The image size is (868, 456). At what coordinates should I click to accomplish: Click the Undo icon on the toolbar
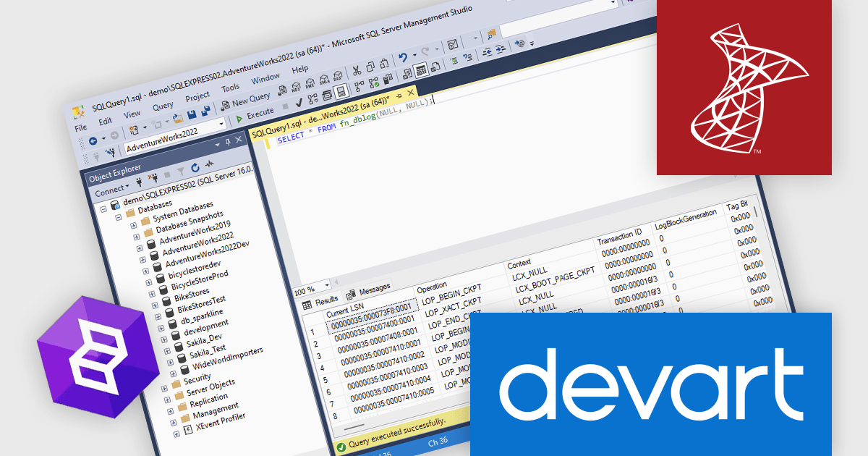click(403, 56)
